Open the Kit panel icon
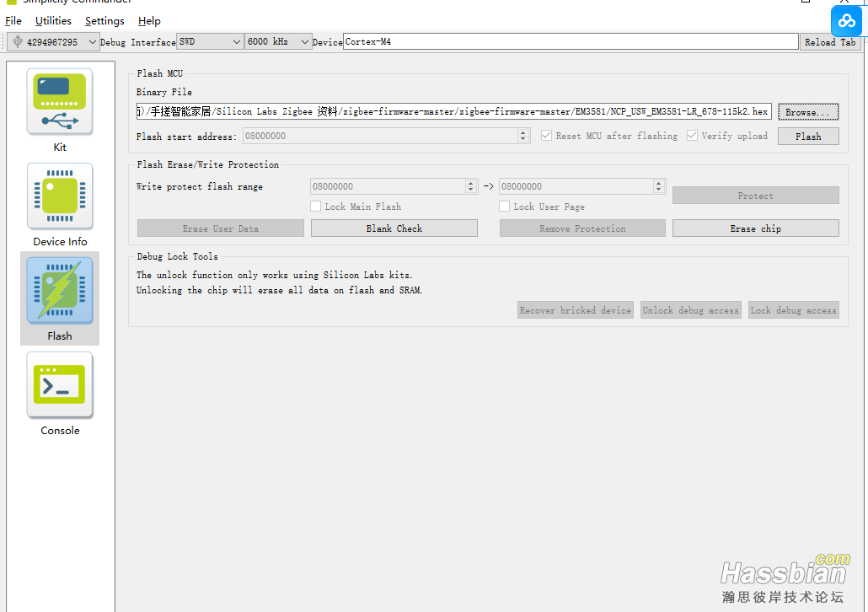 coord(60,102)
